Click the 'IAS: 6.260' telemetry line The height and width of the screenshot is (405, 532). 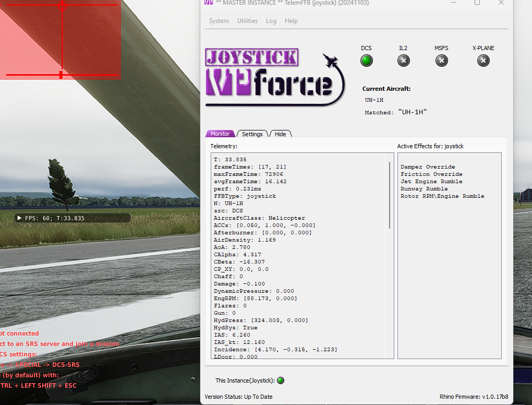pos(232,335)
